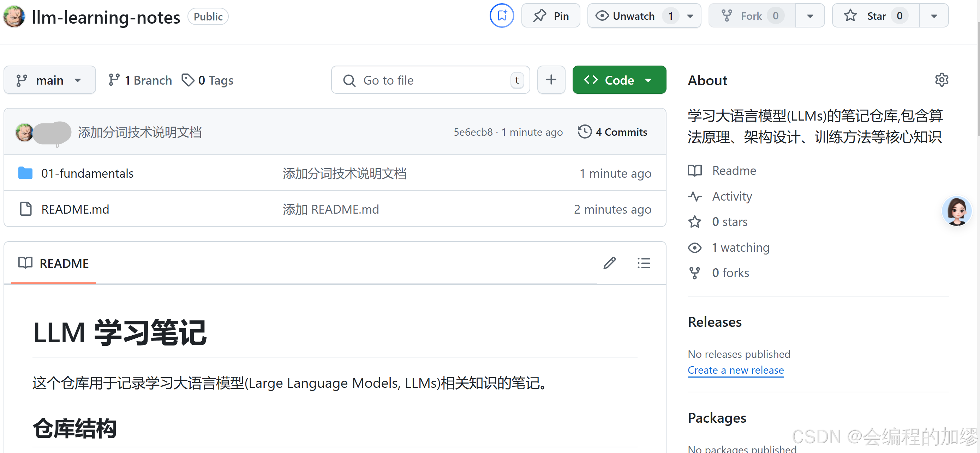The height and width of the screenshot is (453, 980).
Task: Click the blue bookmark icon near Pin
Action: click(502, 16)
